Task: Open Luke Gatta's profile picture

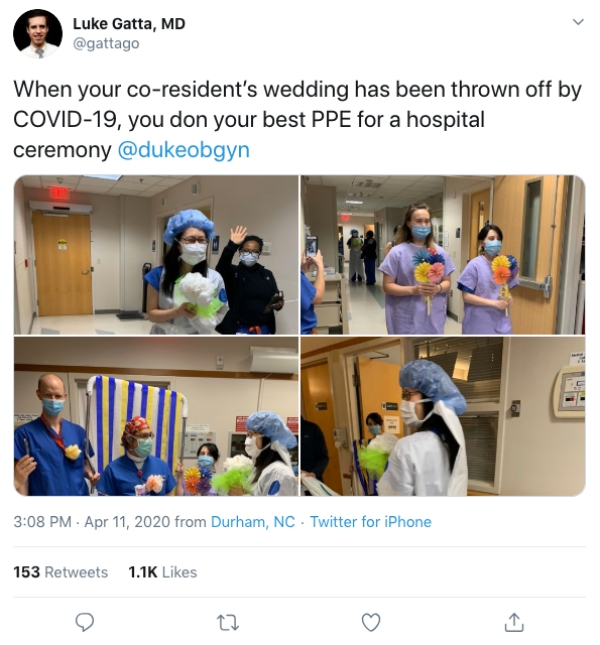Action: [x=37, y=34]
